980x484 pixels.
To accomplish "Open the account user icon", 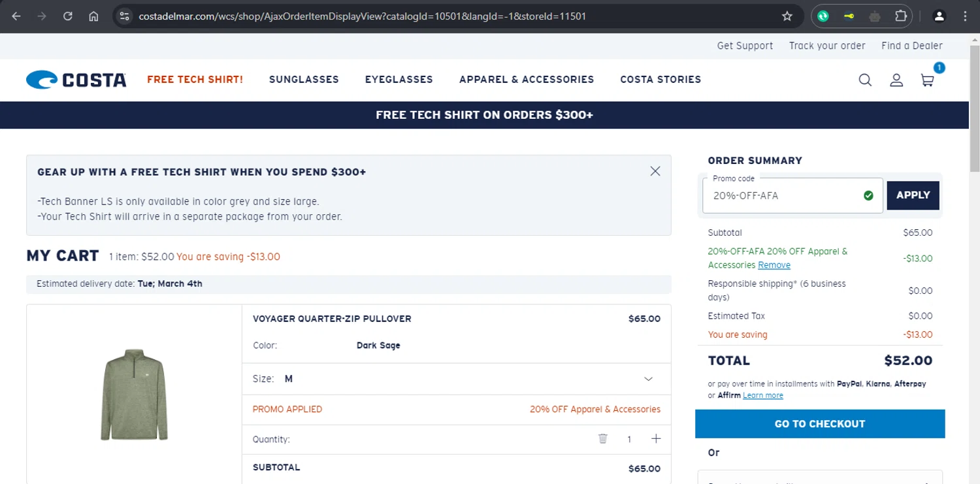I will pyautogui.click(x=896, y=80).
